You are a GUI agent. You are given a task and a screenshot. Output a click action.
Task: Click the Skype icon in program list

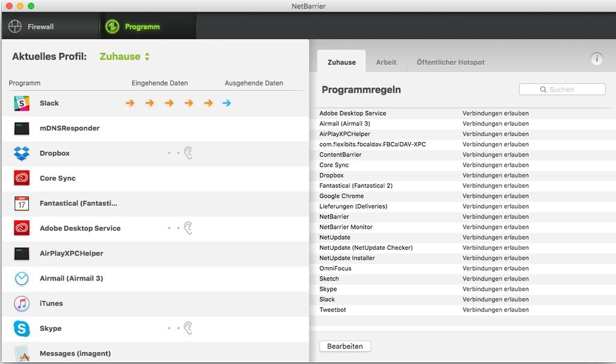[22, 329]
